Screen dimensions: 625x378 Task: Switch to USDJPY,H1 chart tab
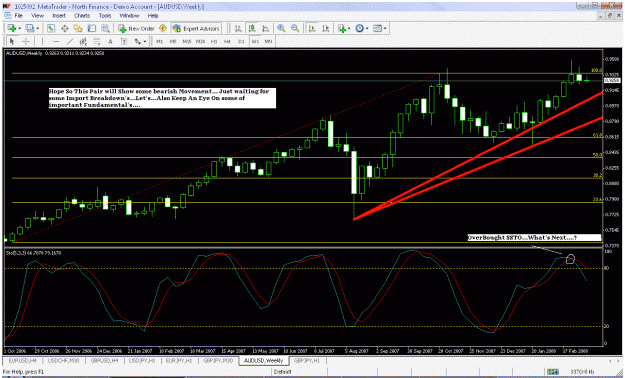[142, 360]
